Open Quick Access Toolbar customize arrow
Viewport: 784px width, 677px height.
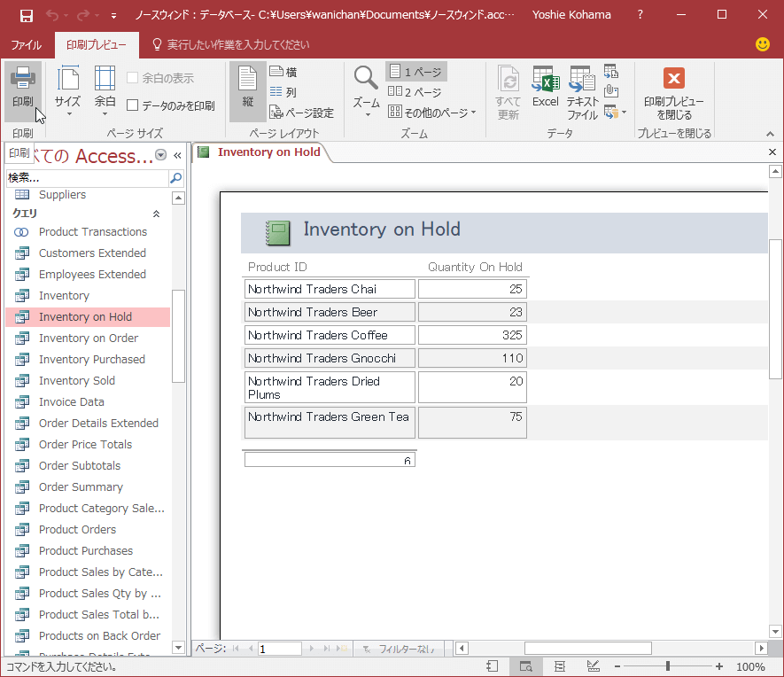click(114, 15)
